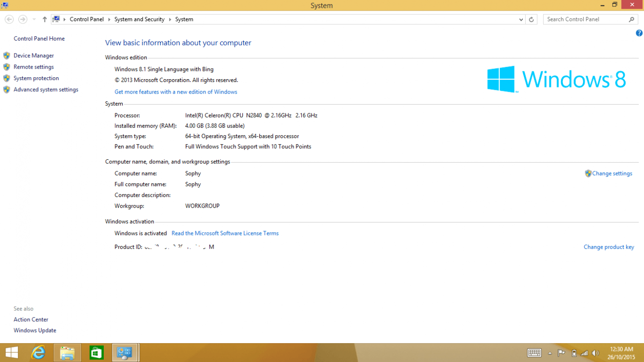Select the processor text Intel(R) Celeron(R) N2840
The image size is (644, 362).
click(251, 115)
